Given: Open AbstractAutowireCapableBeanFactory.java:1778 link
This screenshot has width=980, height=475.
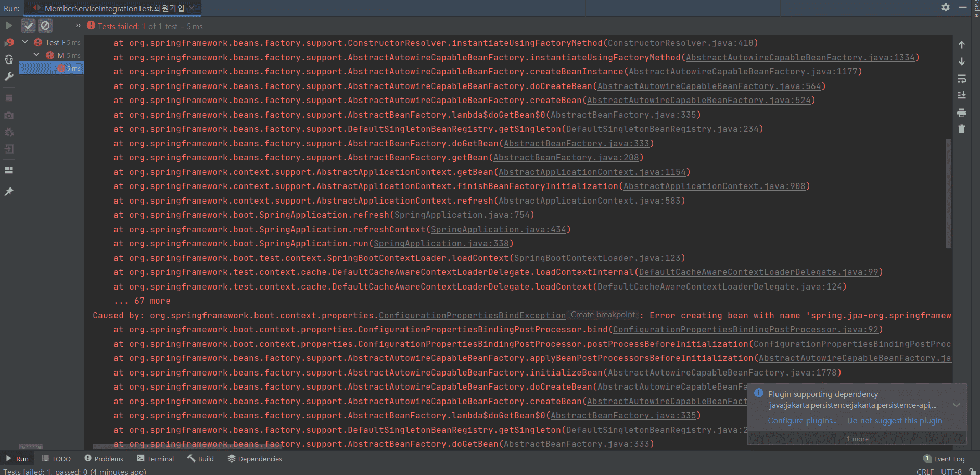Looking at the screenshot, I should coord(722,373).
